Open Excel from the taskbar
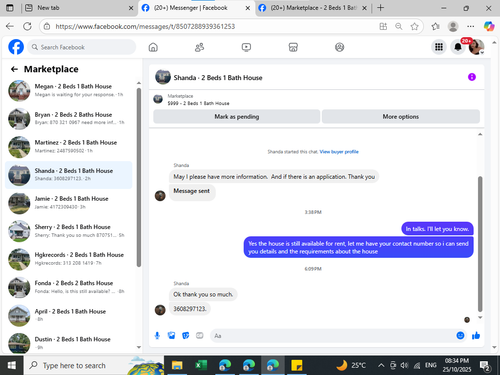 [x=201, y=366]
